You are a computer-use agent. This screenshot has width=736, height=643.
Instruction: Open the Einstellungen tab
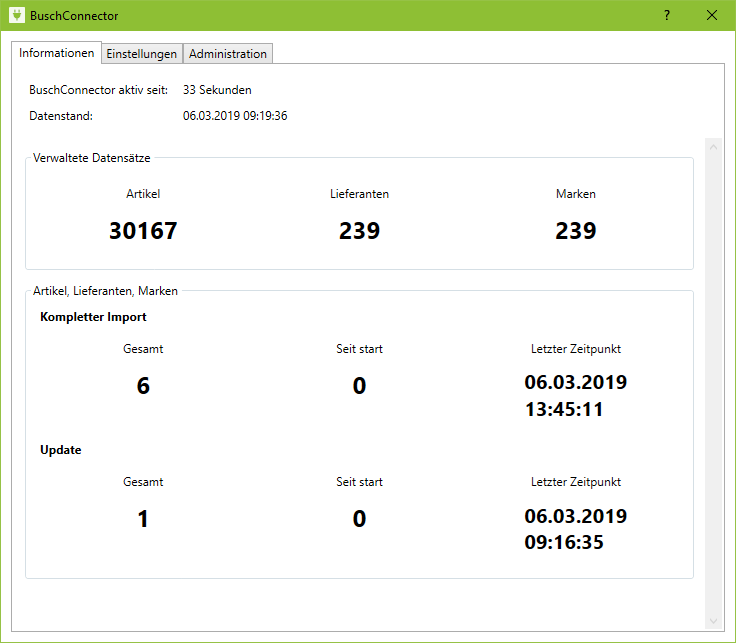(x=142, y=54)
